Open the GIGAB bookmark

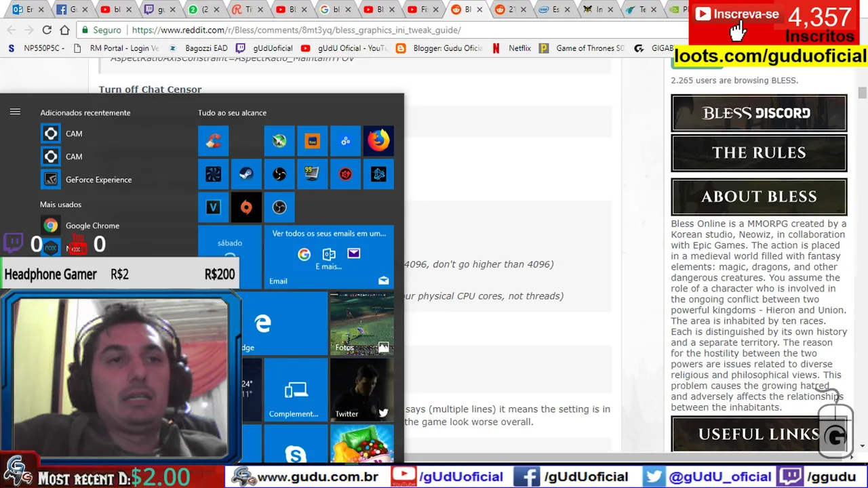tap(654, 48)
